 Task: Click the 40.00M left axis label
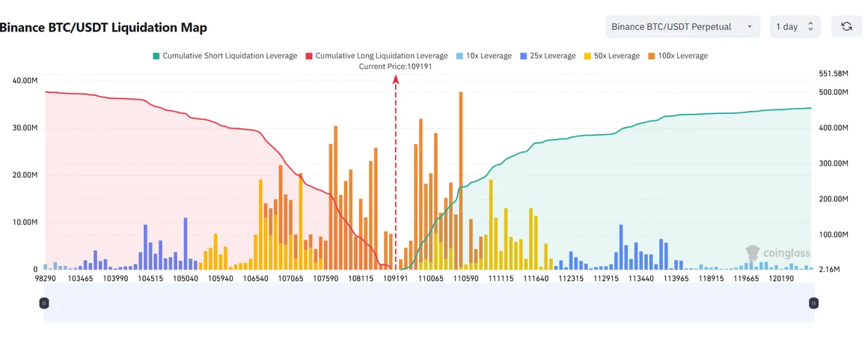[25, 80]
